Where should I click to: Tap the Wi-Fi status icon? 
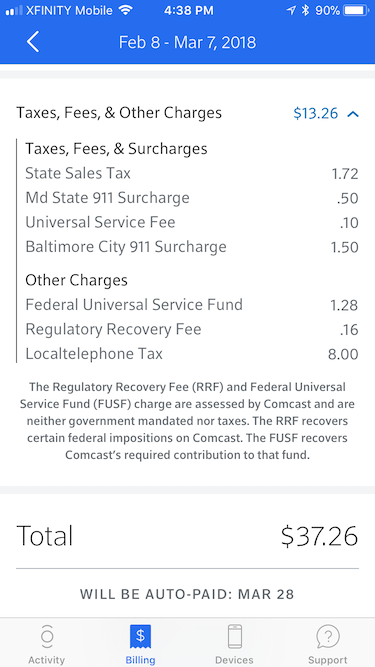pos(125,11)
